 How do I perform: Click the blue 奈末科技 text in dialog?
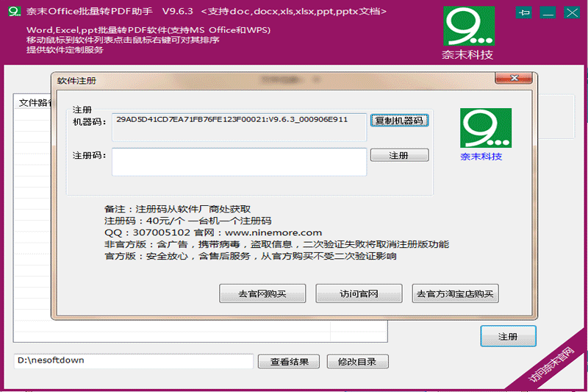pyautogui.click(x=481, y=157)
